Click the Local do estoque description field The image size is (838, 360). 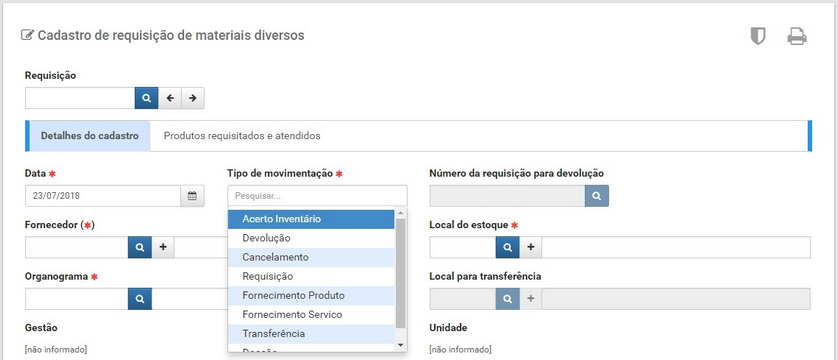(676, 247)
